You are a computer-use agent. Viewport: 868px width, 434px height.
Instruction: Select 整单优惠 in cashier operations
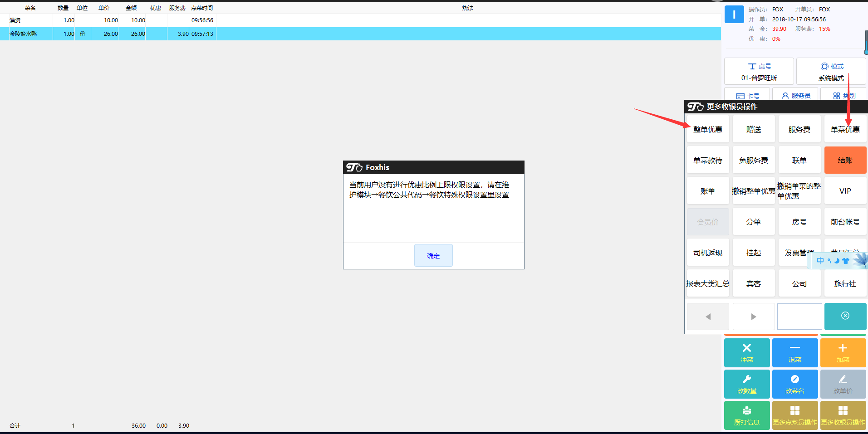point(708,129)
